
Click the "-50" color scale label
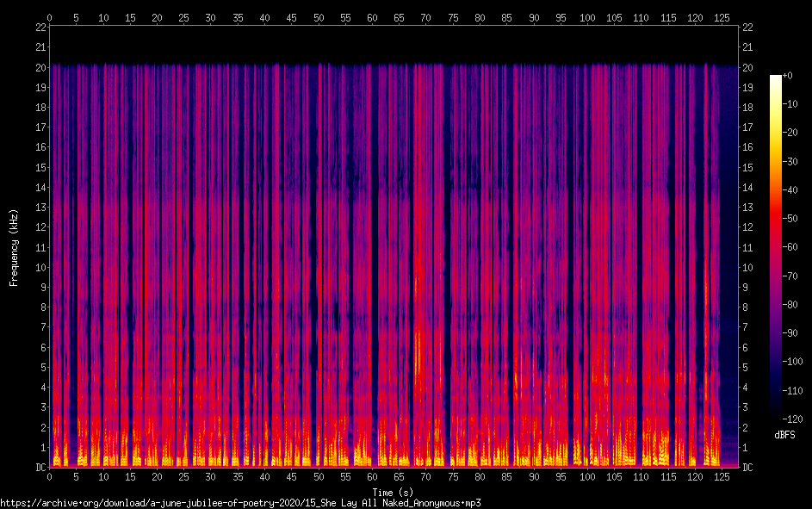(790, 219)
